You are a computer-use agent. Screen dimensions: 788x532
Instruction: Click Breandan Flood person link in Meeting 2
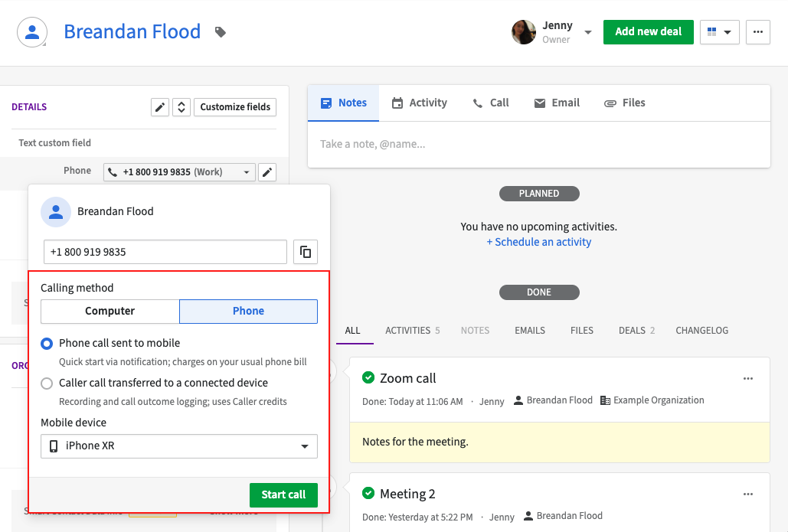[x=570, y=516]
